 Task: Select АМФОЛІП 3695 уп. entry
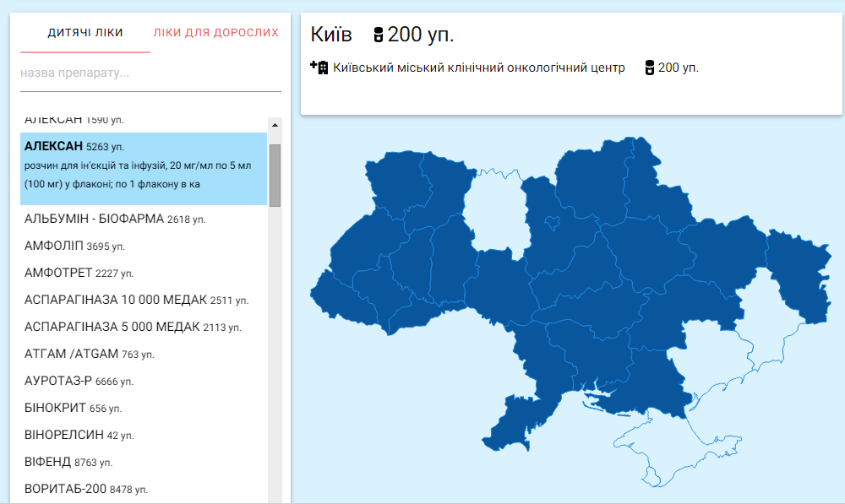[x=144, y=246]
